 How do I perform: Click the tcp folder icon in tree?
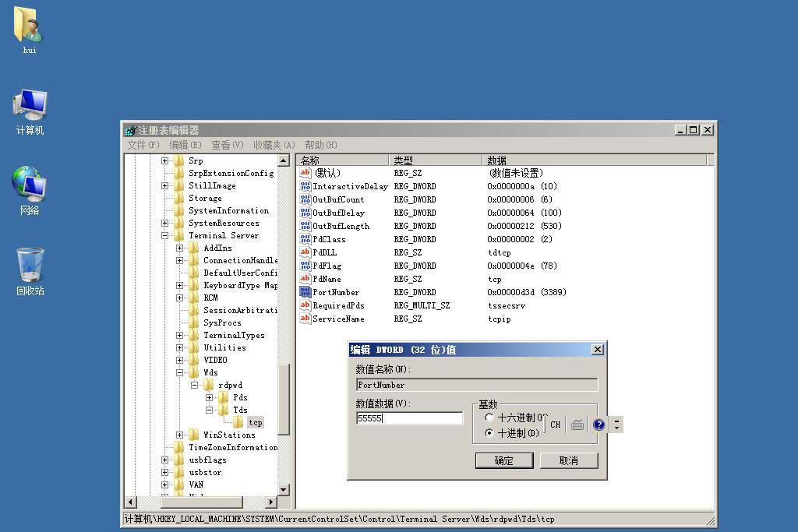point(238,422)
